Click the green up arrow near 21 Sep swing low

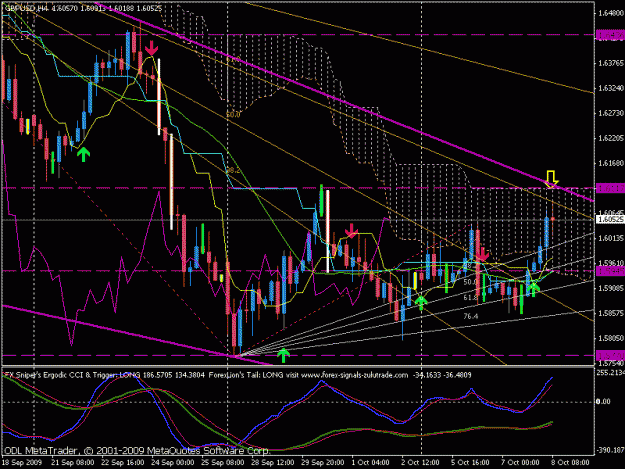pos(83,154)
